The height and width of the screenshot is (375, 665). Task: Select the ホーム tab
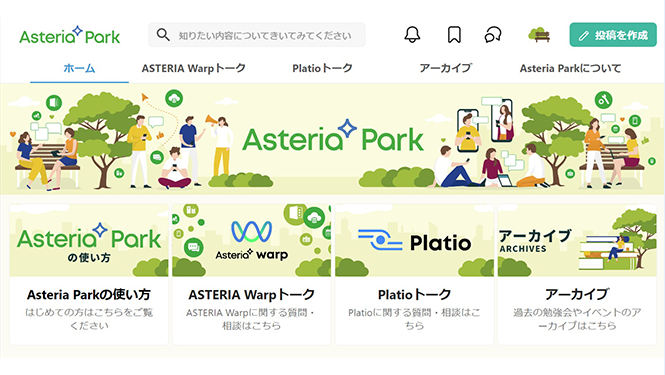[79, 68]
